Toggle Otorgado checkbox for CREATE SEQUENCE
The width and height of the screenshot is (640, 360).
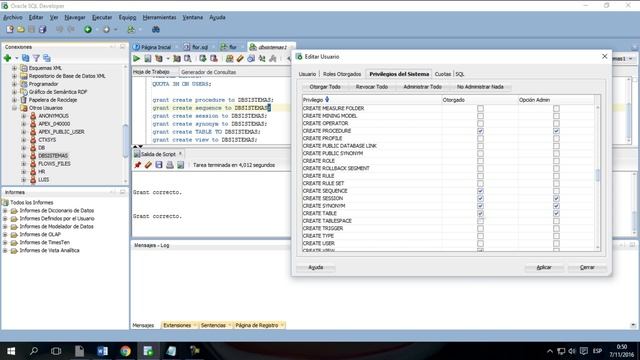click(x=480, y=191)
